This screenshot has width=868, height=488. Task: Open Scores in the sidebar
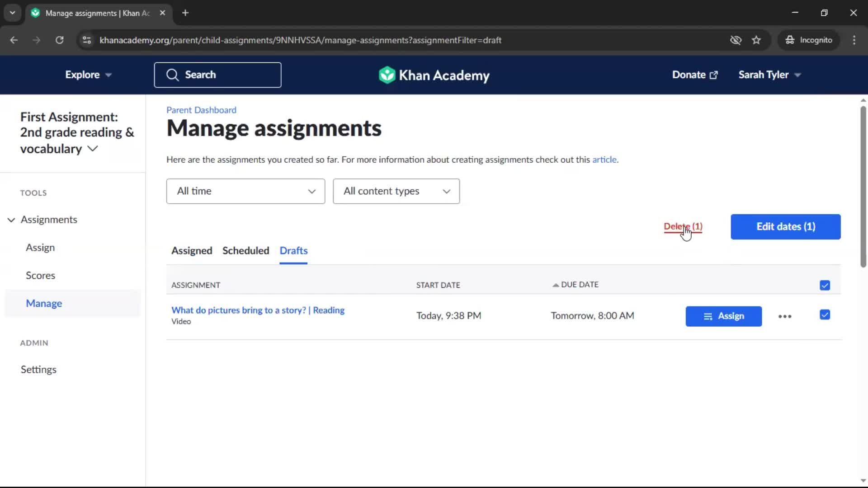pyautogui.click(x=40, y=276)
